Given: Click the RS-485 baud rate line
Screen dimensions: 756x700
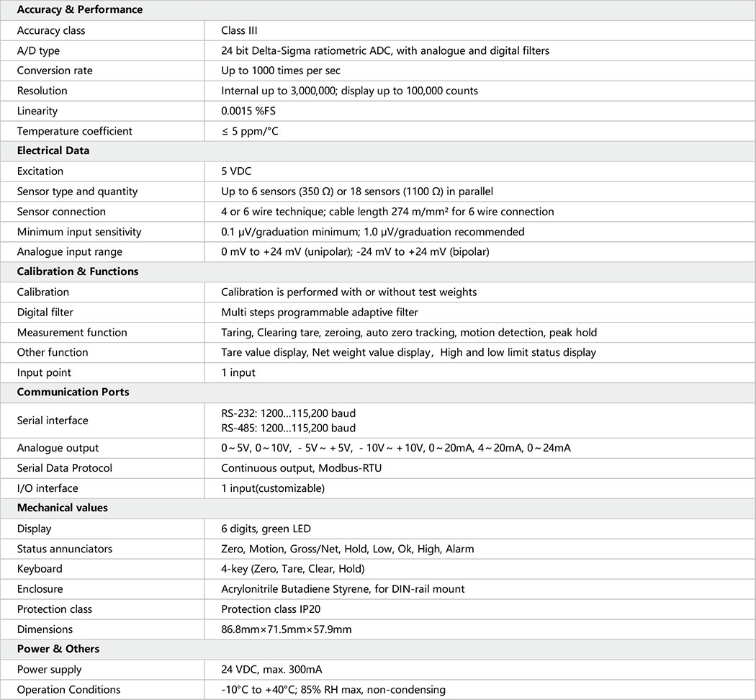Looking at the screenshot, I should point(288,427).
